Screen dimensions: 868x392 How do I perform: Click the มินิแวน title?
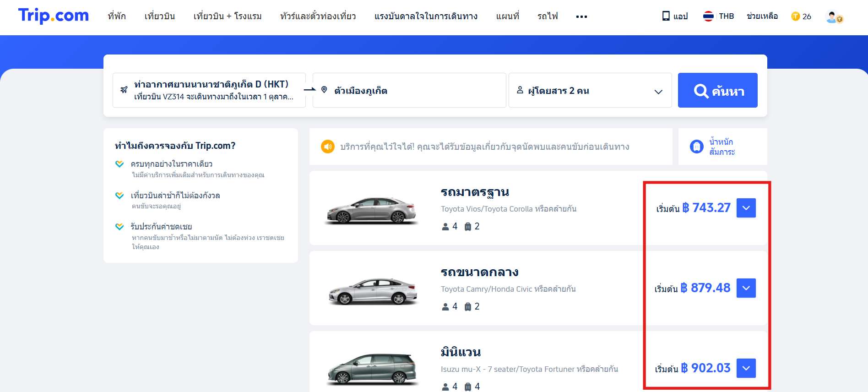pyautogui.click(x=461, y=352)
